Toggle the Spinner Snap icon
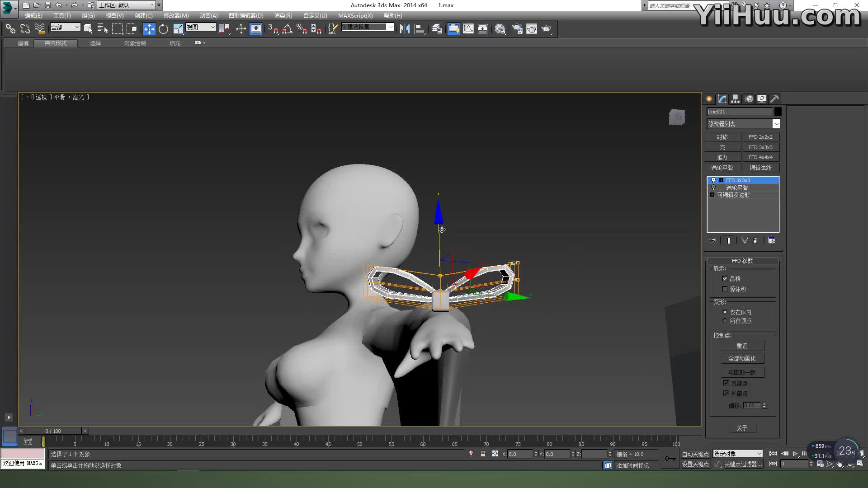Image resolution: width=868 pixels, height=488 pixels. click(x=316, y=29)
